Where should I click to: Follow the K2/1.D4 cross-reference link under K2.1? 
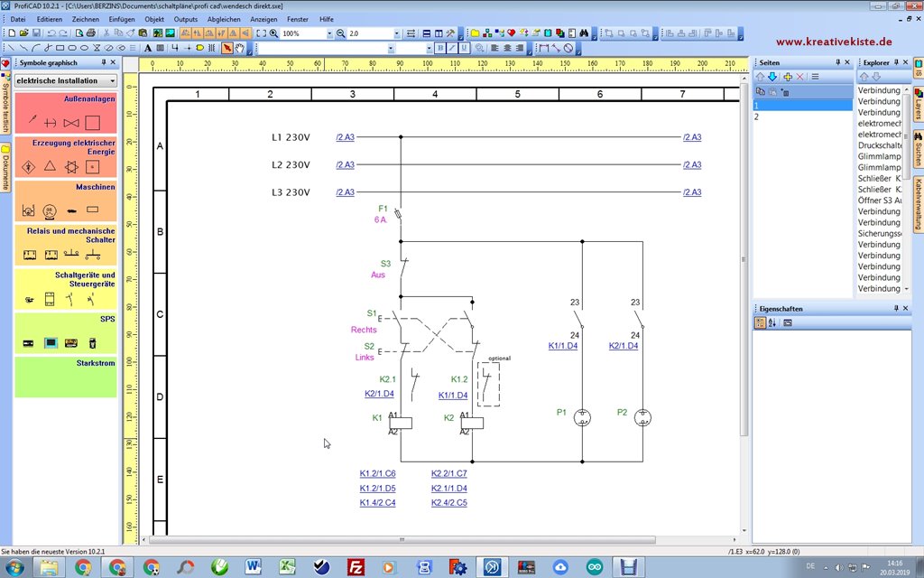click(379, 395)
